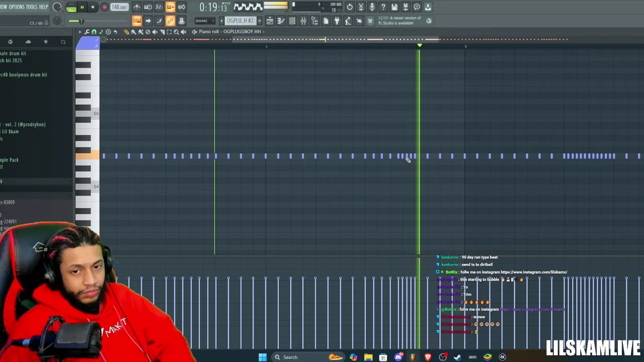Click the arrow step-edit icon
The height and width of the screenshot is (362, 644).
point(148,21)
